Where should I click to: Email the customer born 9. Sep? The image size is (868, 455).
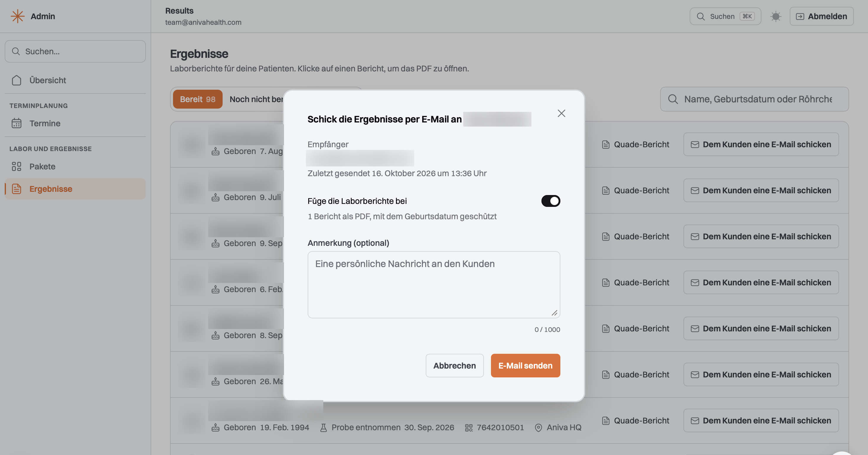tap(761, 236)
